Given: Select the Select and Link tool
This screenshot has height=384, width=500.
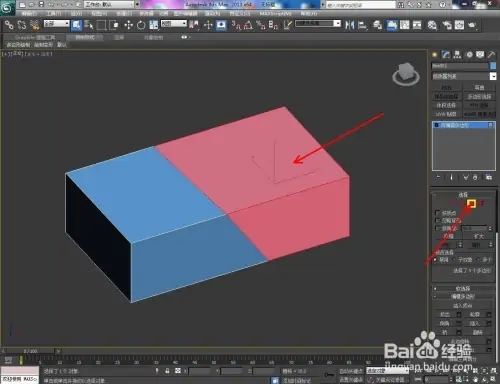Looking at the screenshot, I should [9, 25].
